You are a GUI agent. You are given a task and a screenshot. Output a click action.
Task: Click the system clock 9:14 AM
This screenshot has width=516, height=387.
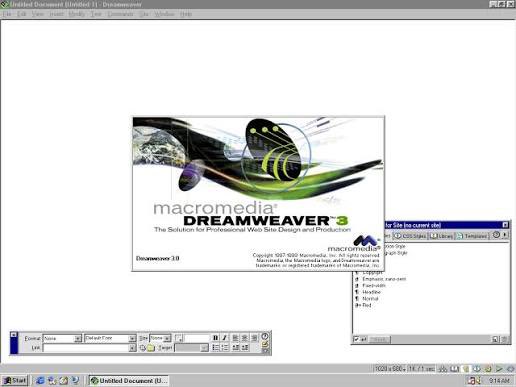coord(499,380)
